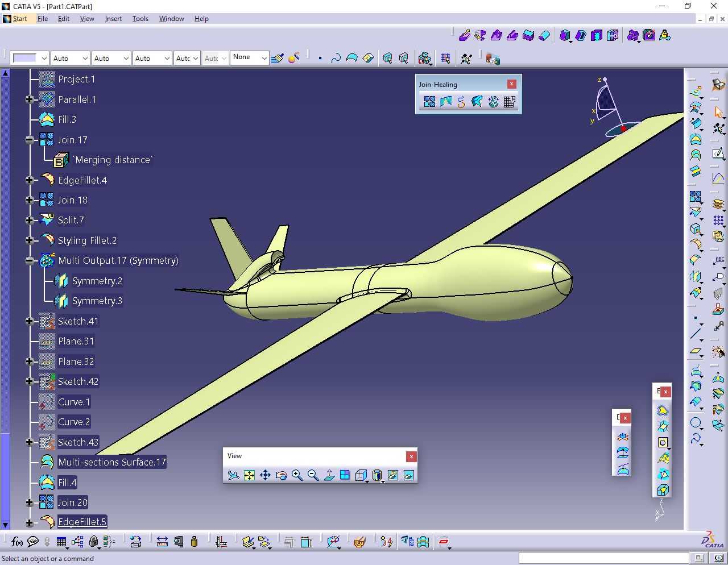Click the Join icon in Join-Healing toolbar
Image resolution: width=728 pixels, height=565 pixels.
(x=429, y=102)
